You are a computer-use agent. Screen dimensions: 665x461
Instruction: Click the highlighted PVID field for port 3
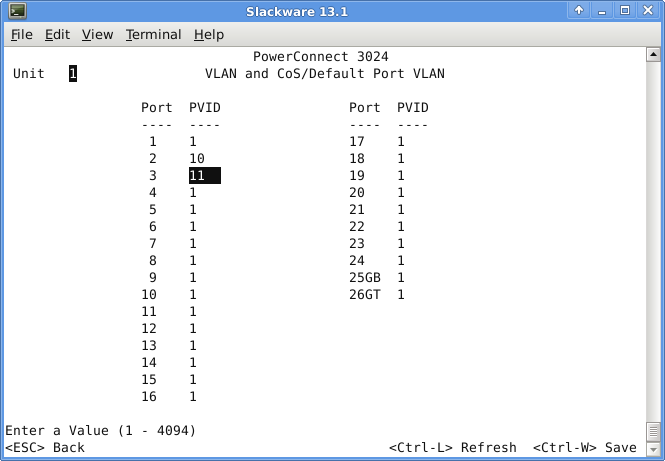(204, 175)
